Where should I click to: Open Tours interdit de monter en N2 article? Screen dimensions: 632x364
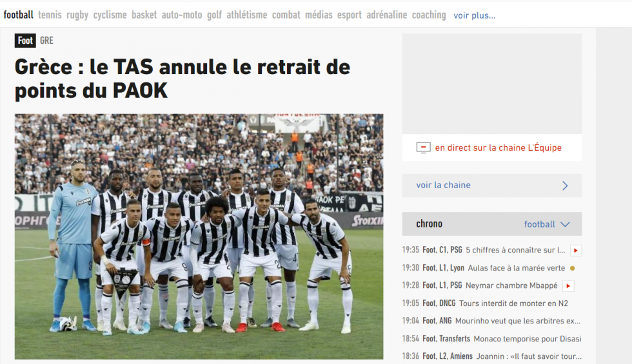pos(513,303)
